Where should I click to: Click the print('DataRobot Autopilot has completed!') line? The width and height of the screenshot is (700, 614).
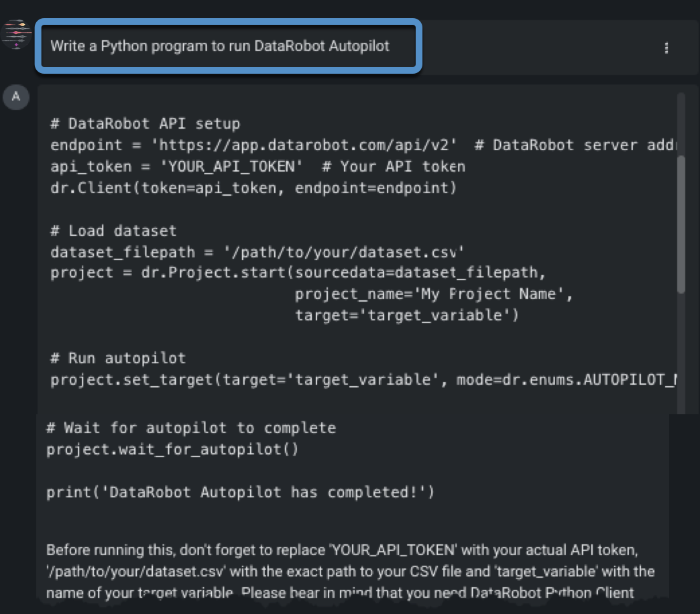240,492
